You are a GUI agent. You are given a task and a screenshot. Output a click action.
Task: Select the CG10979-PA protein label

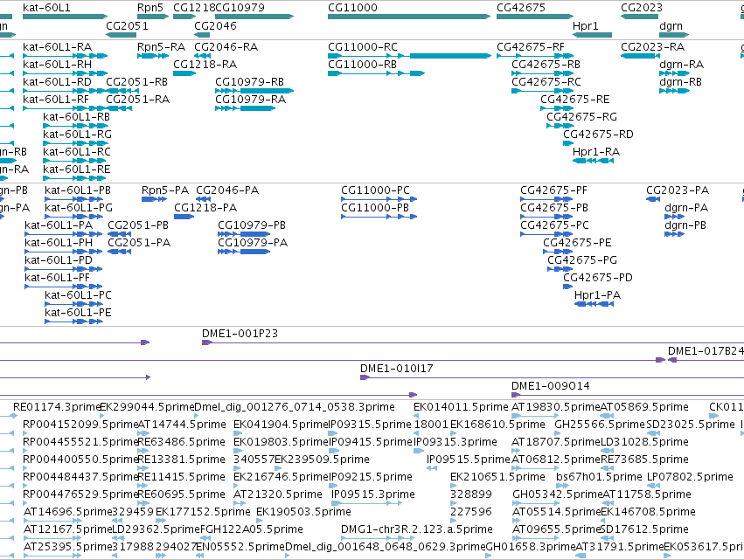point(253,243)
